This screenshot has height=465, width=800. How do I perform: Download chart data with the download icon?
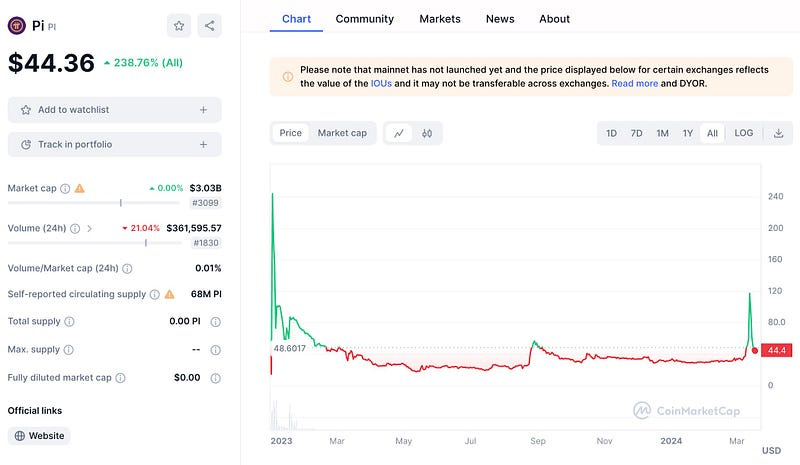pyautogui.click(x=779, y=133)
